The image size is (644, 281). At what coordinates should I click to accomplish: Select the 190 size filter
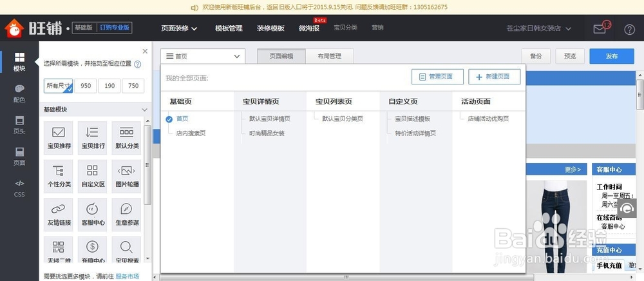(109, 86)
